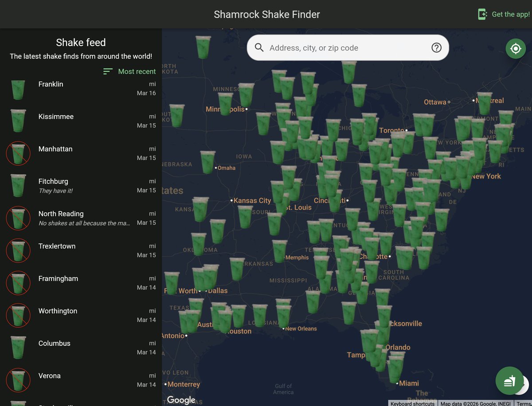Click Framingham's no-shake icon
532x406 pixels.
pyautogui.click(x=18, y=283)
